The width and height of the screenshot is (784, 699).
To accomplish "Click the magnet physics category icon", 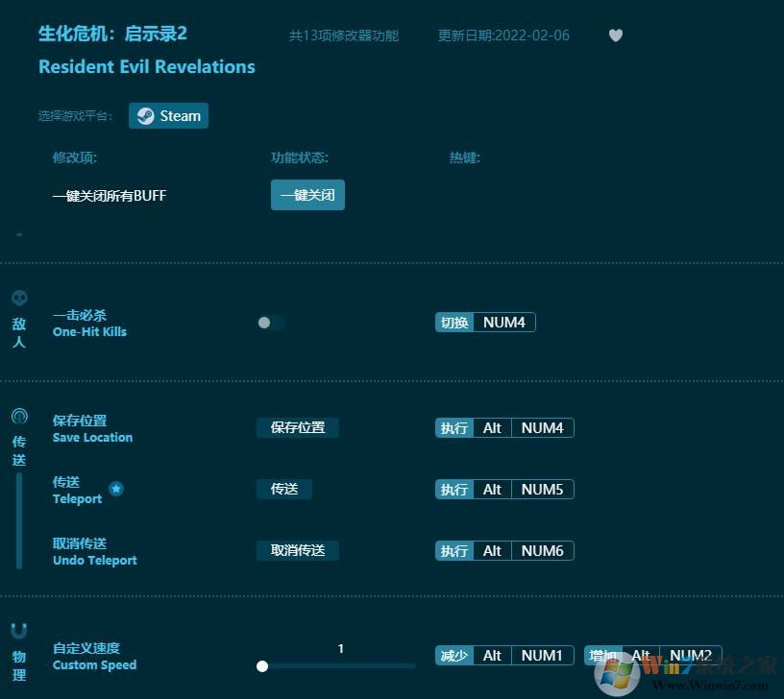I will point(19,631).
